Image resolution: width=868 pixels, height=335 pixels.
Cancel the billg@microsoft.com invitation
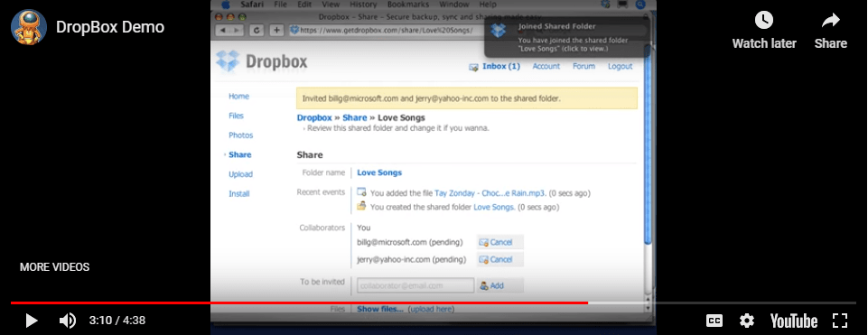click(x=499, y=242)
